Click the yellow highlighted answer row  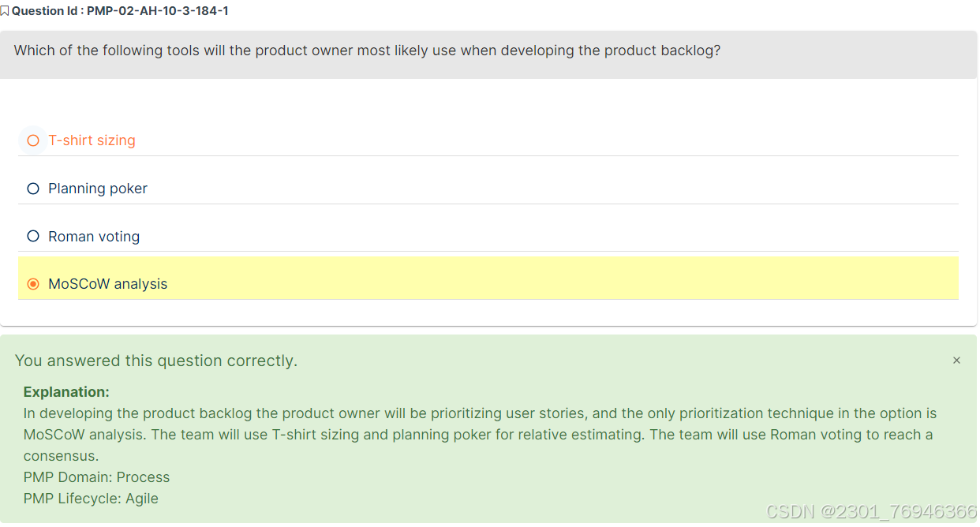[x=488, y=278]
